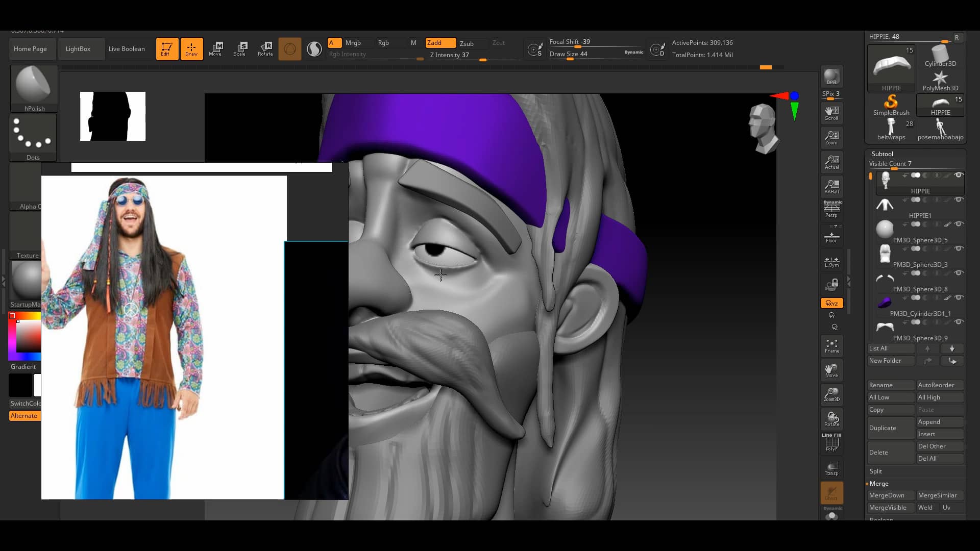Activate Local Symmetry with L.Sym icon

pos(831,261)
